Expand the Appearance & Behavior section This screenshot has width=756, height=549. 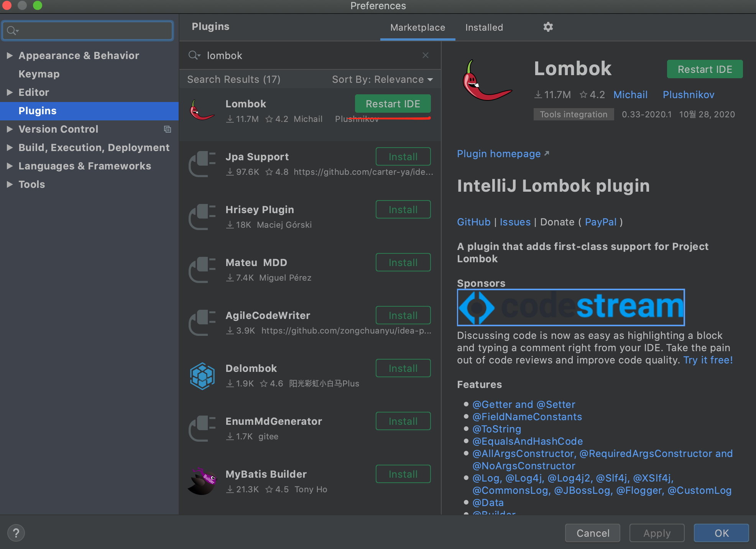pyautogui.click(x=10, y=56)
